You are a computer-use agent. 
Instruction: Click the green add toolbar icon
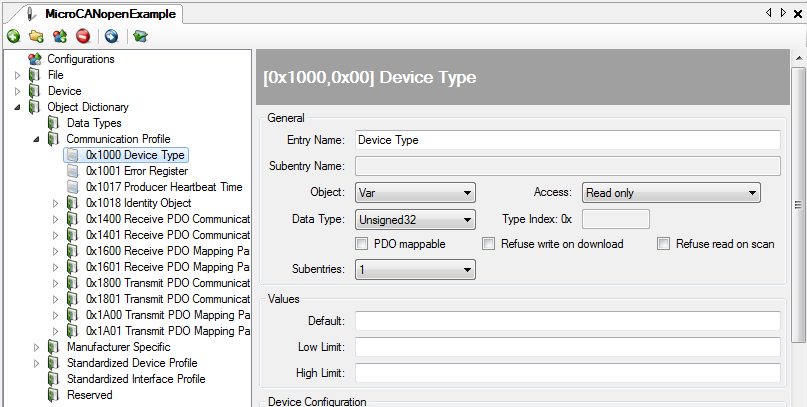click(x=13, y=36)
